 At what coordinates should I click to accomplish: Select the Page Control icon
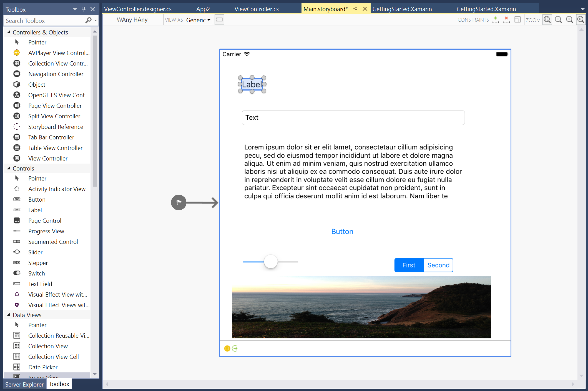16,220
